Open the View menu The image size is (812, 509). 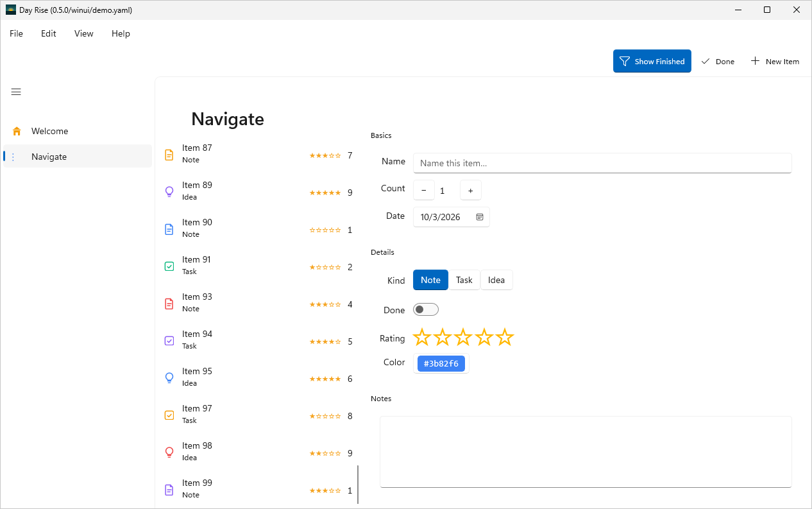point(84,33)
